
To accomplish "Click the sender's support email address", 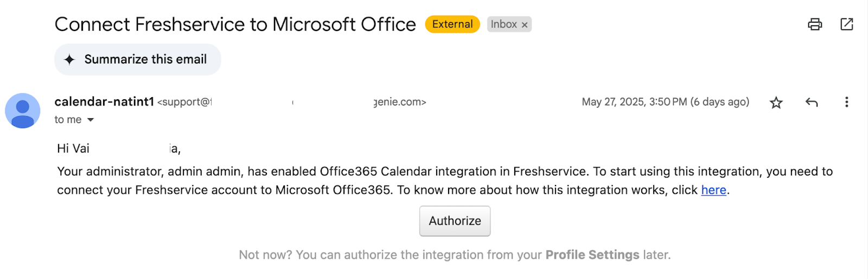I will point(292,102).
